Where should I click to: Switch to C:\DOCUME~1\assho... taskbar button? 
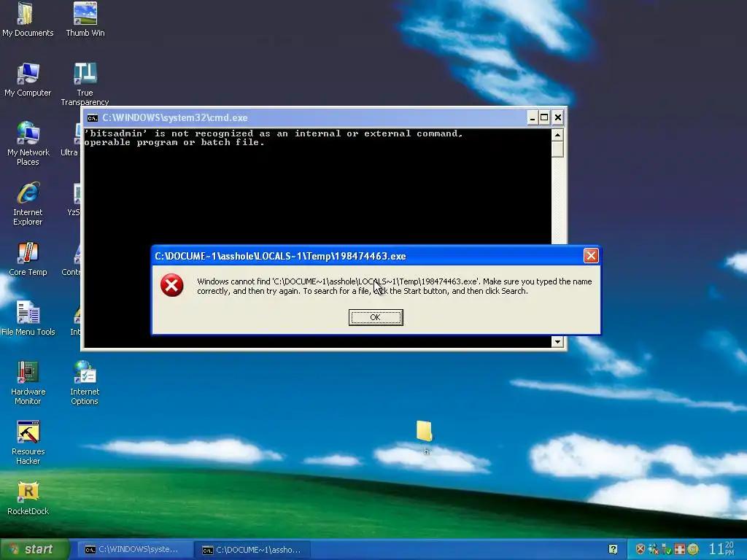point(252,550)
